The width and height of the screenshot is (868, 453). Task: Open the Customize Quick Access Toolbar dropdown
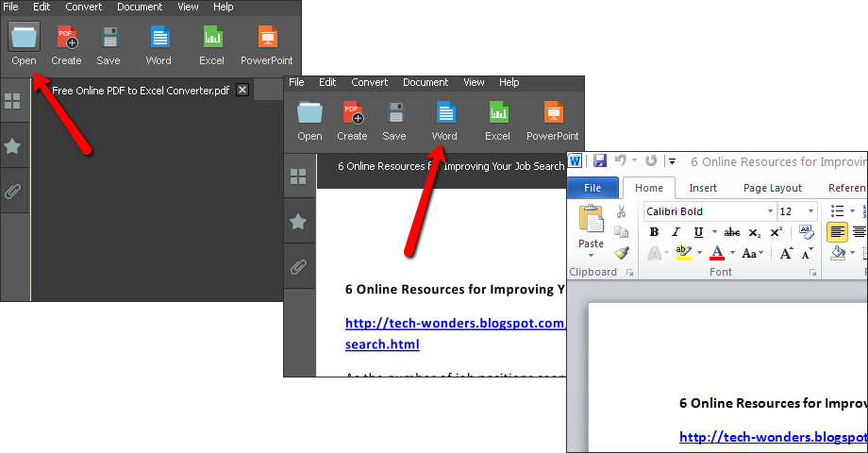[672, 161]
